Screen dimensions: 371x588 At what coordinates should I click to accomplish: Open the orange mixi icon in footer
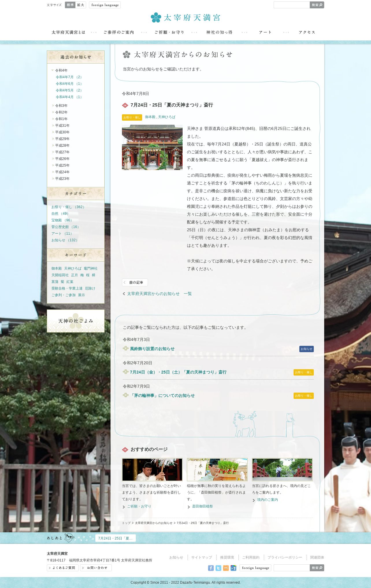click(226, 568)
